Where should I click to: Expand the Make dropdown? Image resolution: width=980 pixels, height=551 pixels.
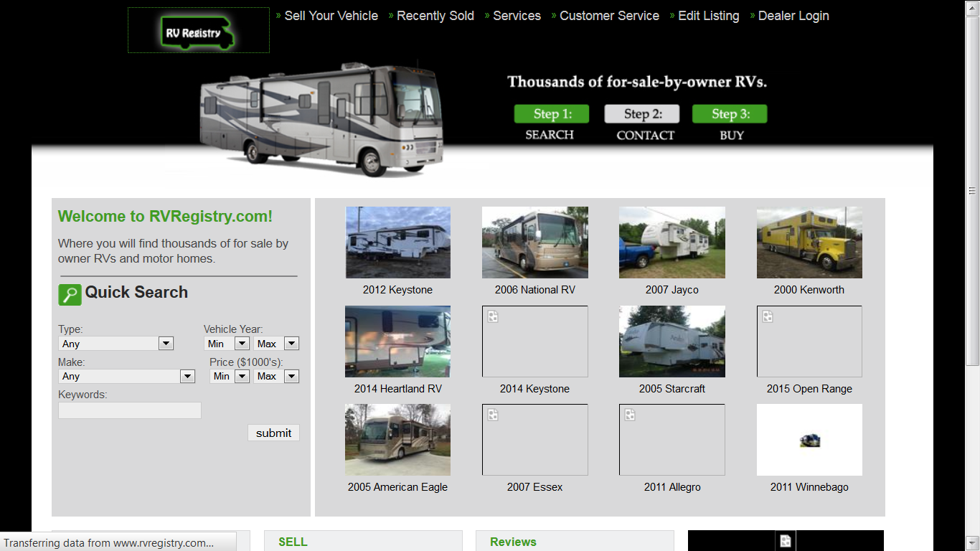point(126,376)
